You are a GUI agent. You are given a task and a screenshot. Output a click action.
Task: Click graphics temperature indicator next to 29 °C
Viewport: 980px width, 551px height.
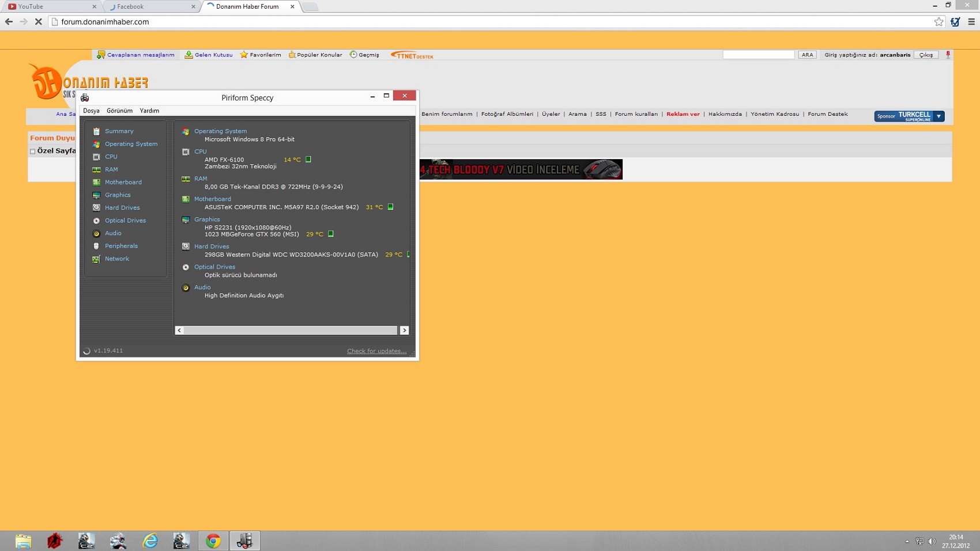tap(331, 234)
